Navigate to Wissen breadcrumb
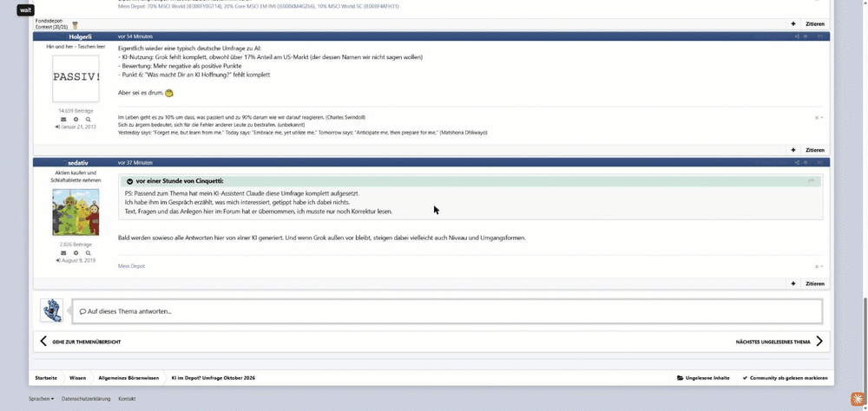This screenshot has width=868, height=411. coord(77,378)
